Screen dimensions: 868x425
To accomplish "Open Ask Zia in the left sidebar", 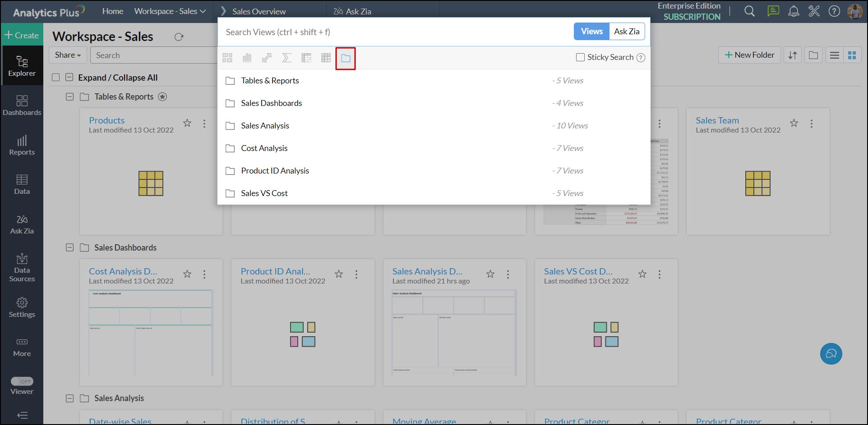I will pos(22,224).
